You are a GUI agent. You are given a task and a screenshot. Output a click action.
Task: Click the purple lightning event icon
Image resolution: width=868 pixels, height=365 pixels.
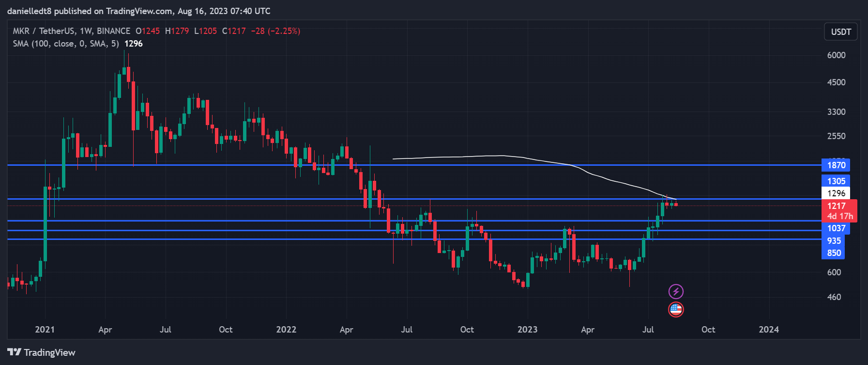(676, 291)
